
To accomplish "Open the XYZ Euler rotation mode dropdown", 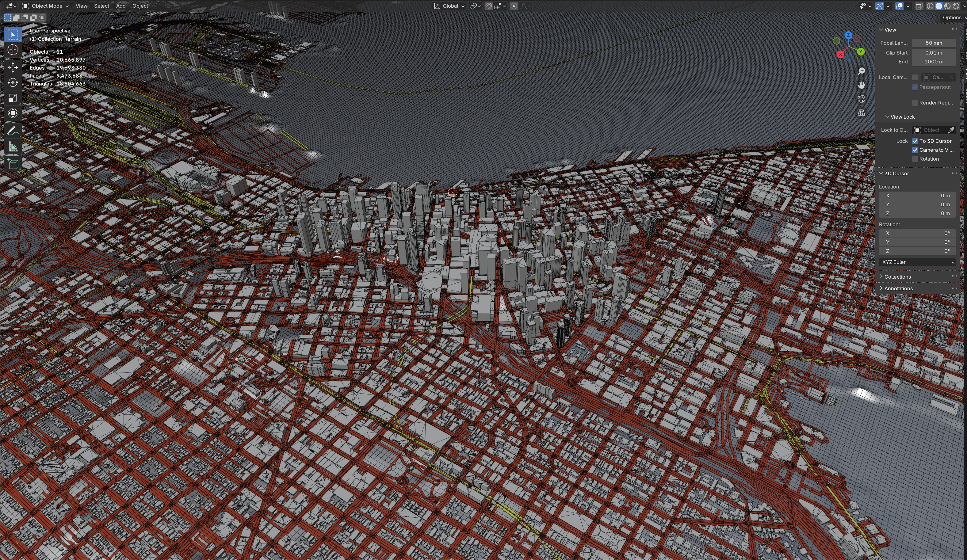I will pos(917,262).
